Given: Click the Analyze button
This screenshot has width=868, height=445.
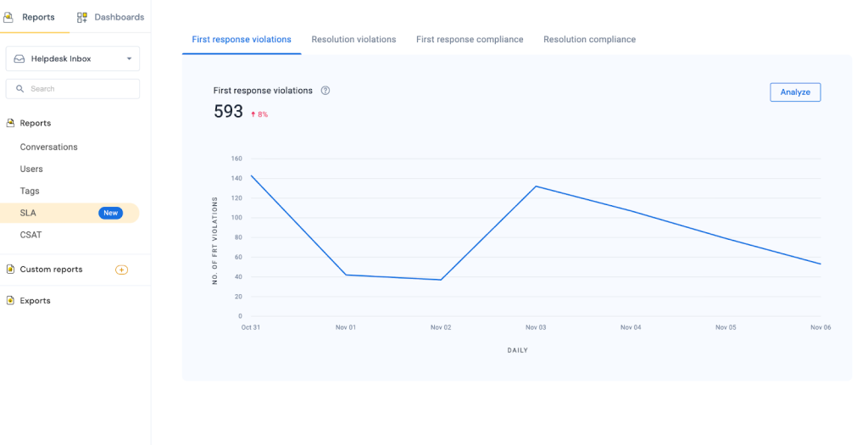Looking at the screenshot, I should tap(795, 92).
